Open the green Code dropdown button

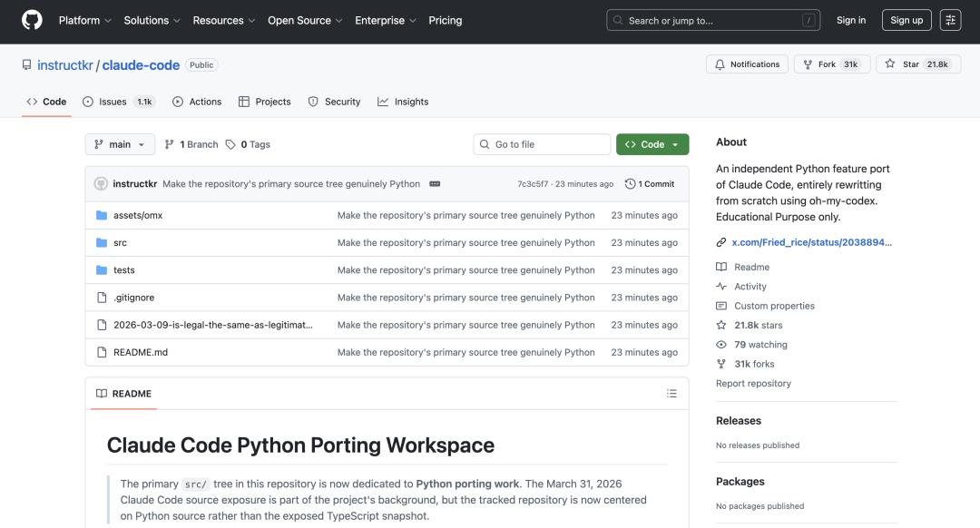coord(652,144)
